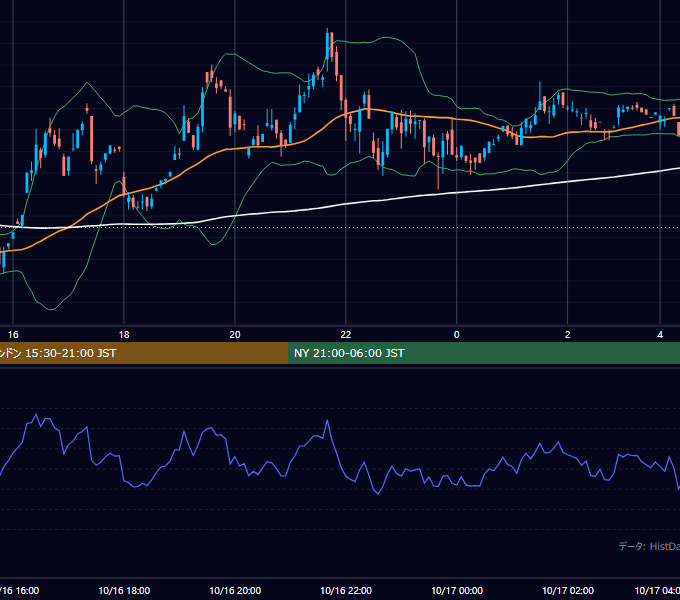The image size is (680, 600).
Task: Click the oscillator peak near 22:00
Action: click(x=327, y=421)
